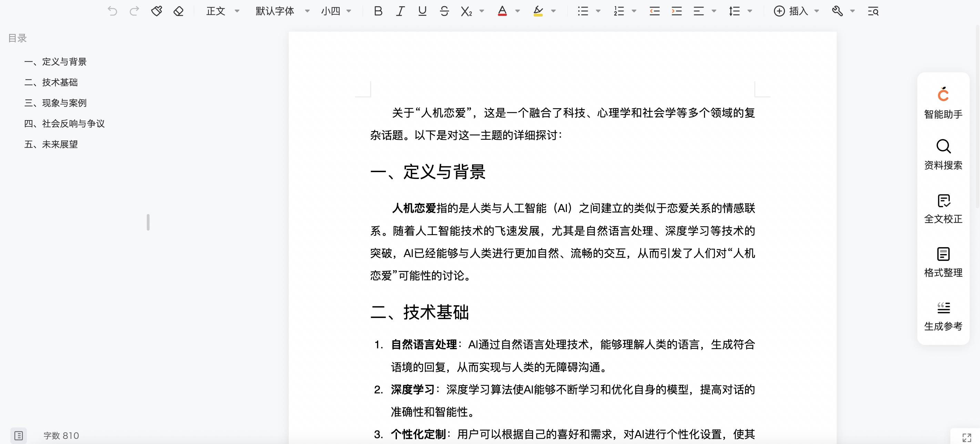Toggle strikethrough formatting

pyautogui.click(x=444, y=11)
